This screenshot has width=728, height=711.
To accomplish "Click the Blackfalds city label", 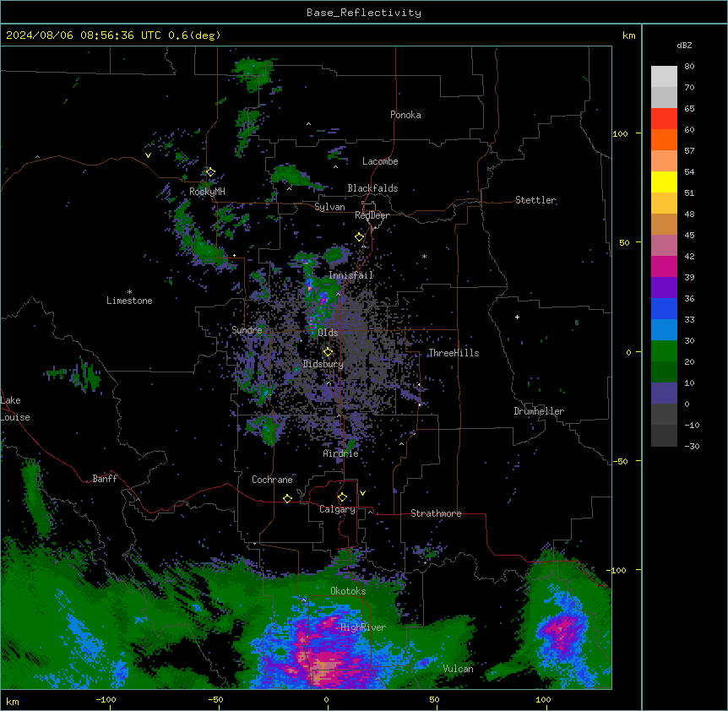I will (372, 188).
